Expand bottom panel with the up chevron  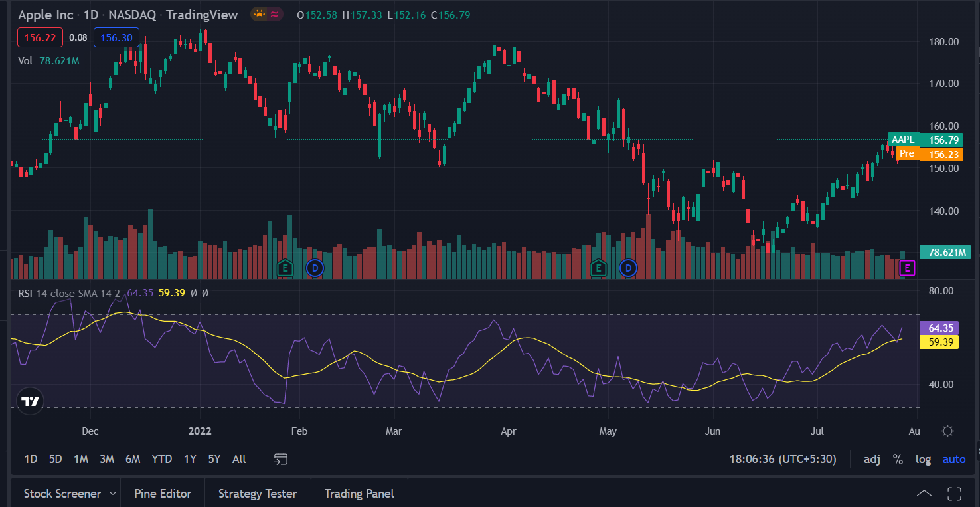(x=924, y=493)
